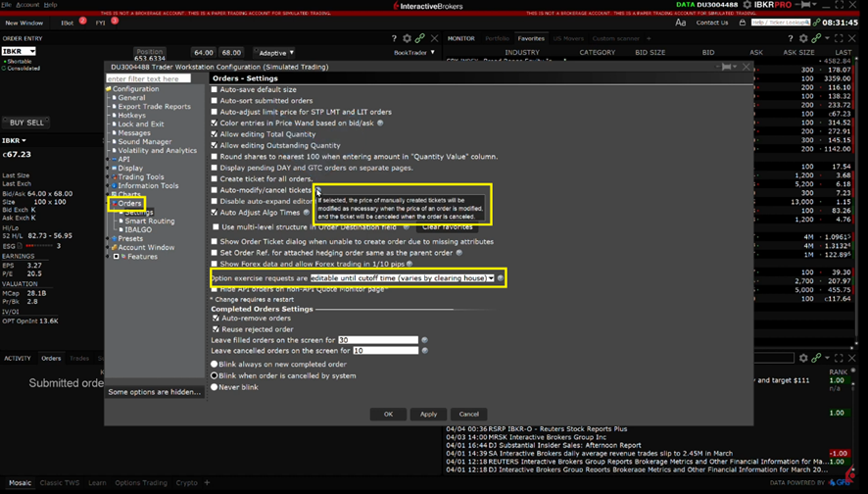
Task: Open Monitor panel gear configuration icon
Action: [x=803, y=39]
